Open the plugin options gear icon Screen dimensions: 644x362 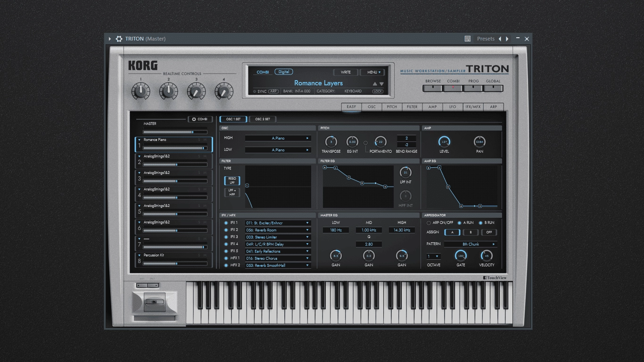coord(119,39)
